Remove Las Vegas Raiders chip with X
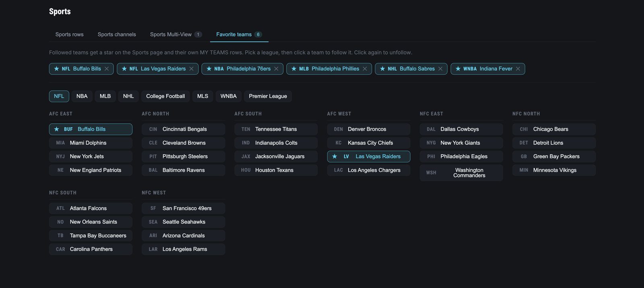The width and height of the screenshot is (644, 288). pos(192,69)
